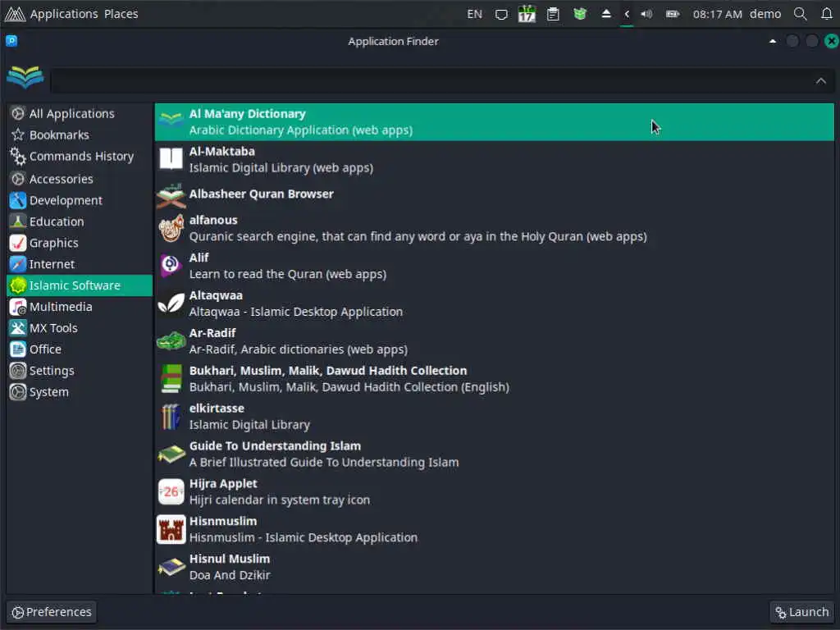The image size is (840, 630).
Task: Roll up the window with the title bar arrow
Action: pyautogui.click(x=773, y=41)
